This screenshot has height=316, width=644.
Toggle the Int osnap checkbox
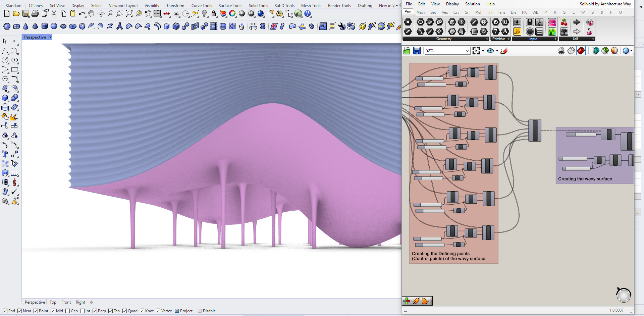(x=83, y=311)
